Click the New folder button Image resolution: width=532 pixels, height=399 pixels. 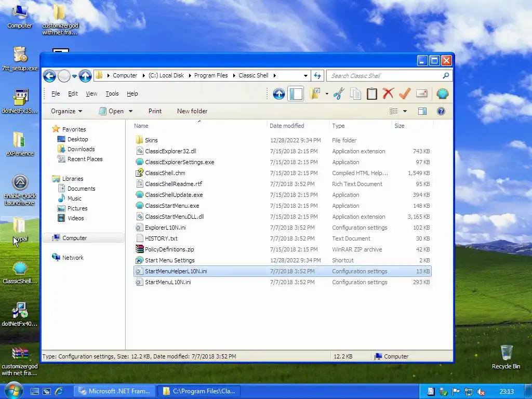[x=192, y=111]
